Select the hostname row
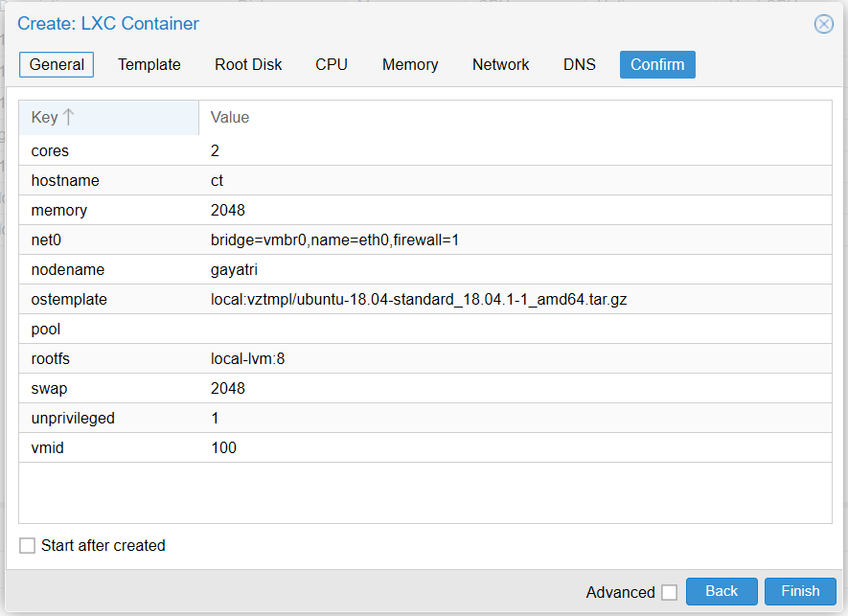This screenshot has width=848, height=616. point(425,180)
